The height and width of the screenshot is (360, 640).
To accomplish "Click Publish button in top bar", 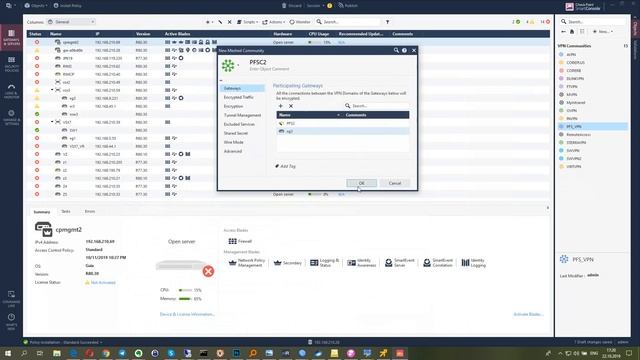I will tap(348, 6).
